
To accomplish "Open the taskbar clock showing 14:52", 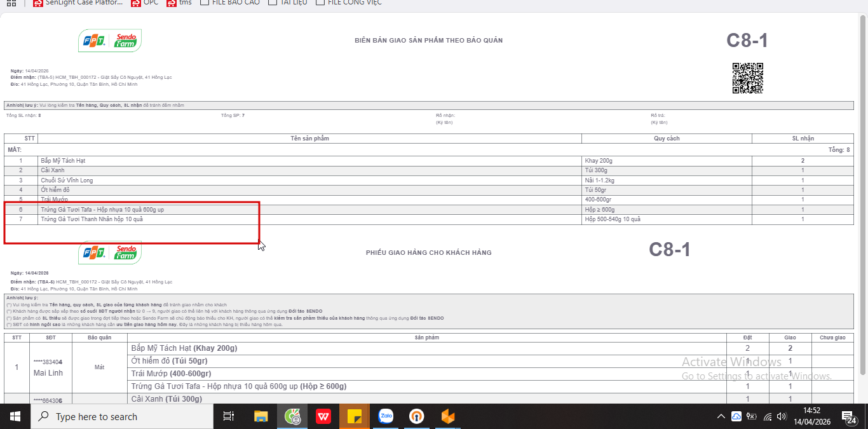I will click(811, 416).
